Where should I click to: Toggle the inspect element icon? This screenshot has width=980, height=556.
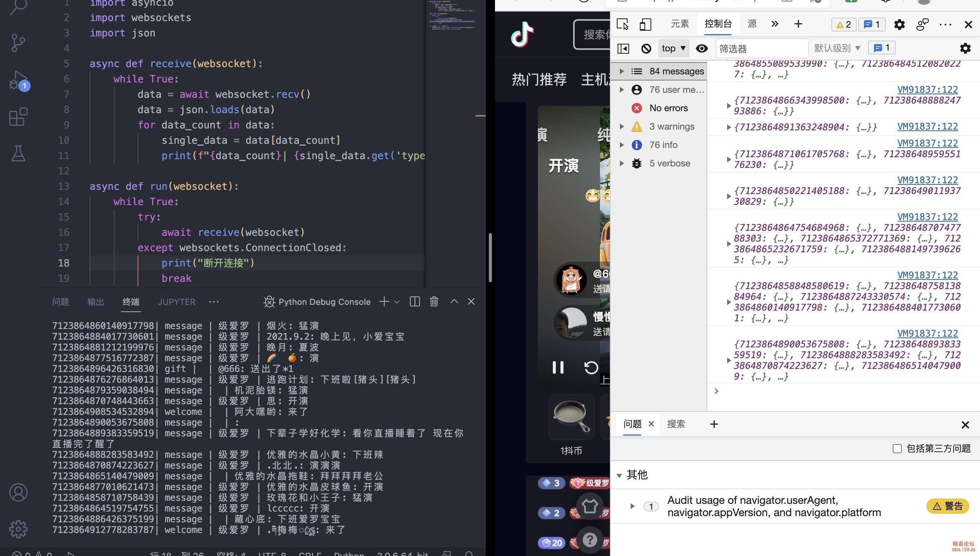coord(623,24)
